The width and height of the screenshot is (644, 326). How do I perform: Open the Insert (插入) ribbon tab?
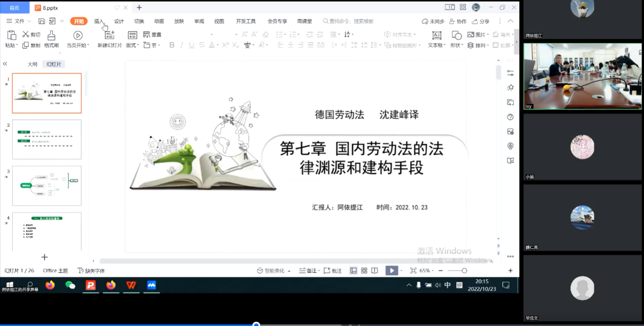coord(99,21)
